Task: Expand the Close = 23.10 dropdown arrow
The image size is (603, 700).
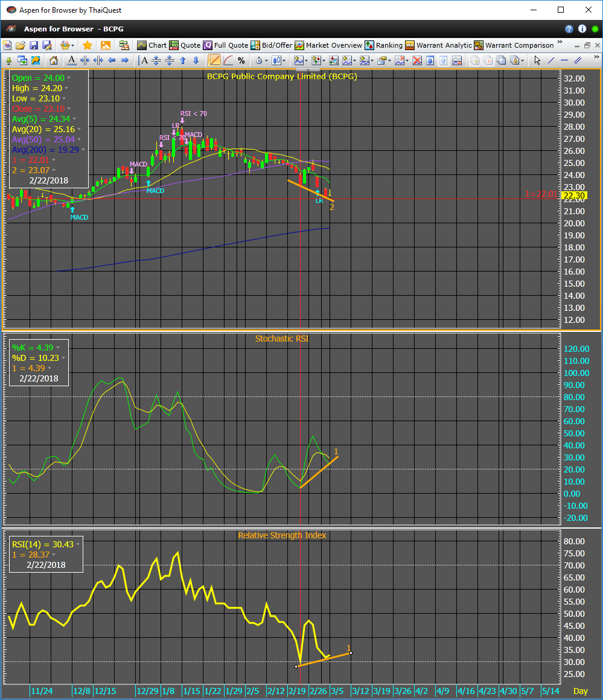Action: click(x=69, y=109)
